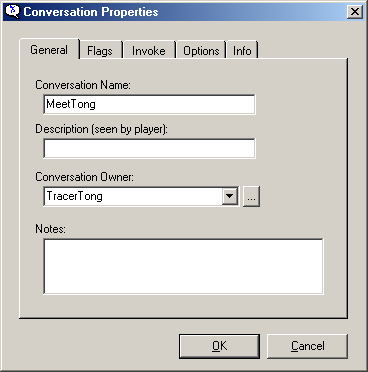Dismiss changes with the Cancel button
The image size is (368, 372).
click(x=307, y=346)
